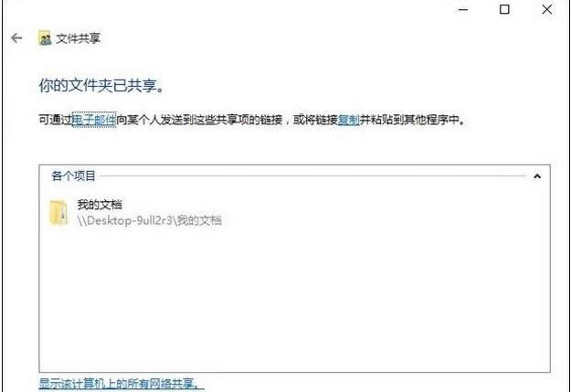Collapse the 各个项目 group with the chevron

(537, 176)
